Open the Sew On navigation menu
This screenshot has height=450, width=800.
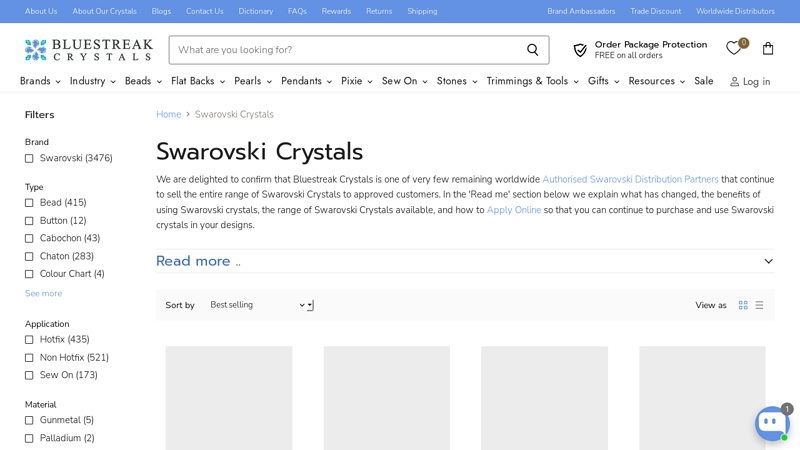[x=404, y=81]
